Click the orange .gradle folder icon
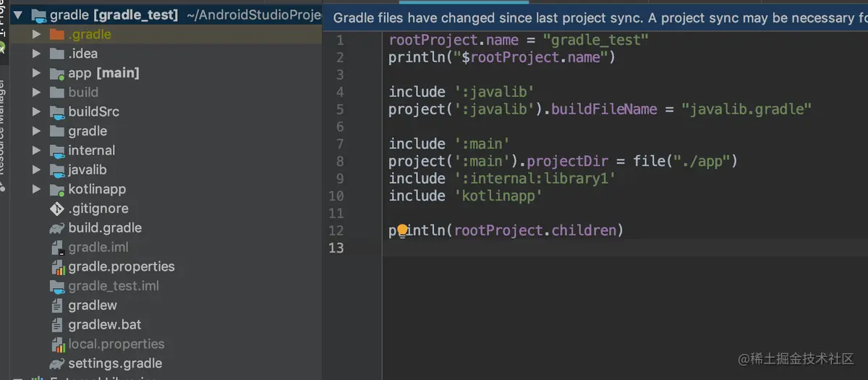This screenshot has height=380, width=868. click(x=57, y=34)
